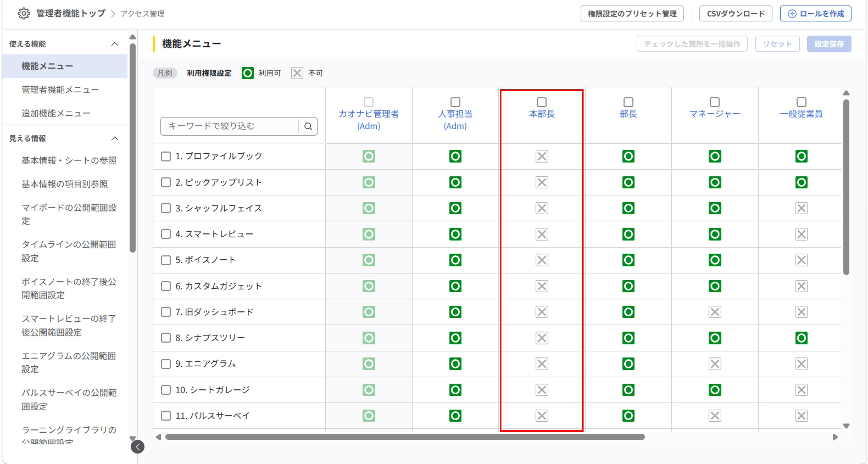Click the 権限設定のプリセット管理 button
868x464 pixels.
632,13
